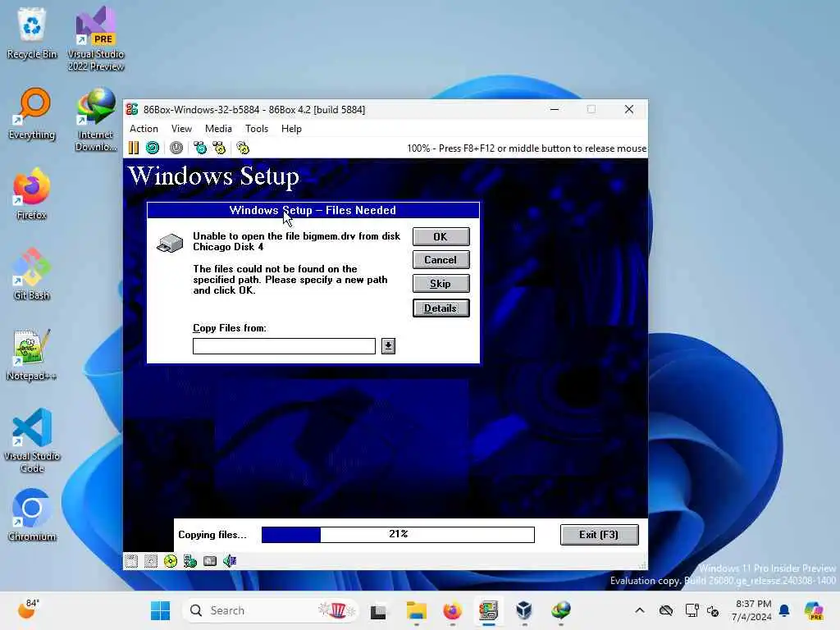Click the sound speaker status icon

[x=230, y=561]
